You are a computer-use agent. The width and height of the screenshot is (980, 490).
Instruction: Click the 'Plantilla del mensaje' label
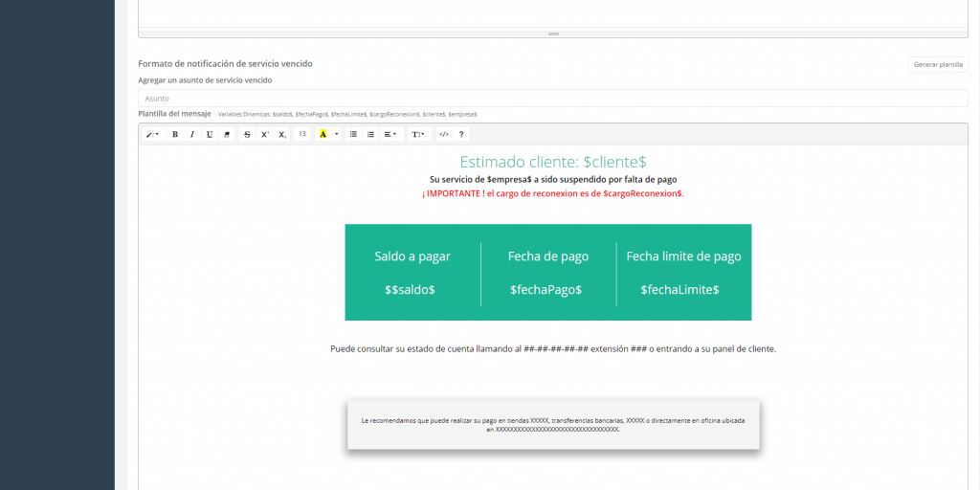coord(174,114)
